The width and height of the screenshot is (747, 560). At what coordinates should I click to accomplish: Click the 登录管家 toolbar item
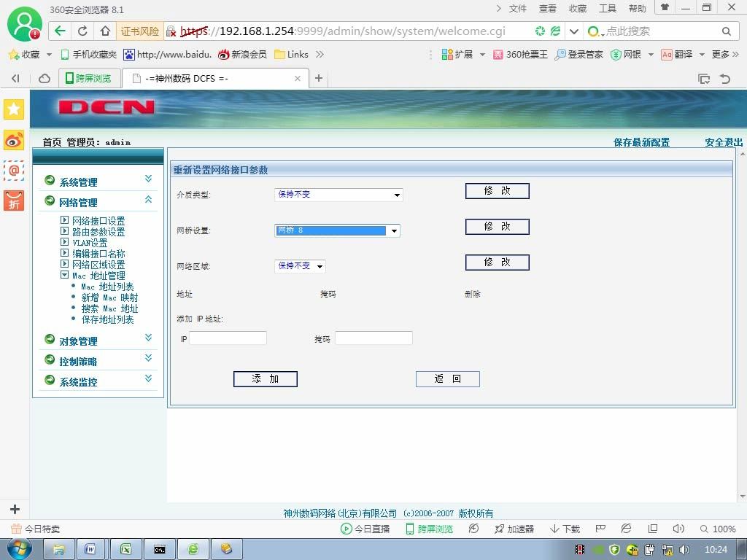(x=578, y=55)
